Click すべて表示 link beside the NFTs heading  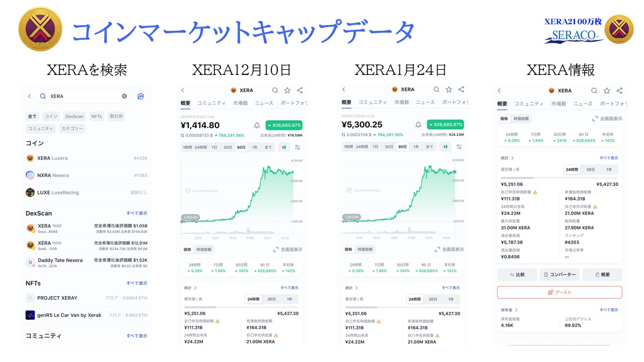tap(137, 283)
